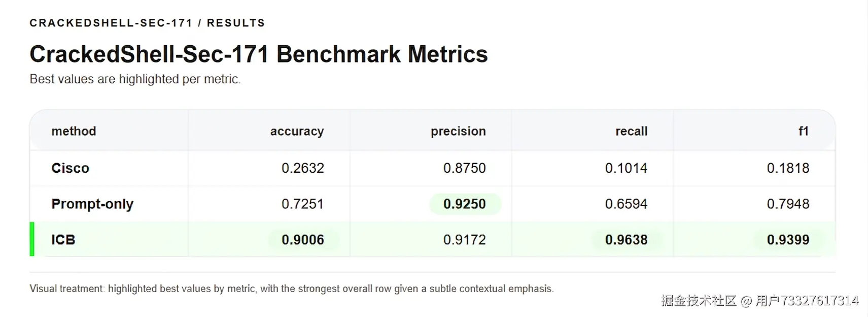This screenshot has width=868, height=317.
Task: Click the Cisco row label
Action: (x=70, y=168)
